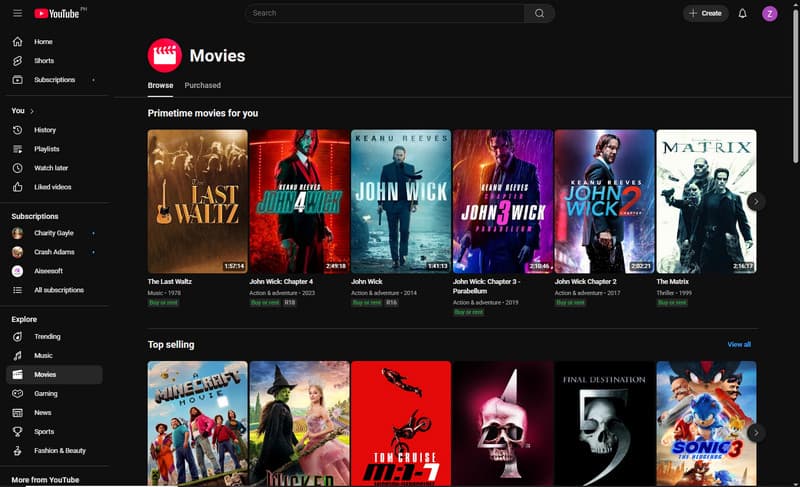Click the red Movies channel logo
The width and height of the screenshot is (800, 487).
point(164,55)
